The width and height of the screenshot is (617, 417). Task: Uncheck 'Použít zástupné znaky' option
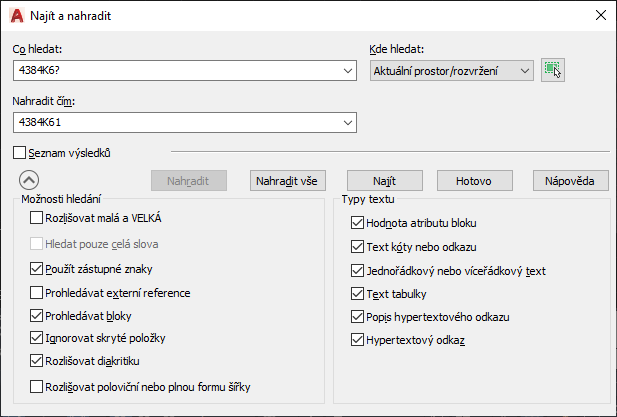(x=38, y=269)
